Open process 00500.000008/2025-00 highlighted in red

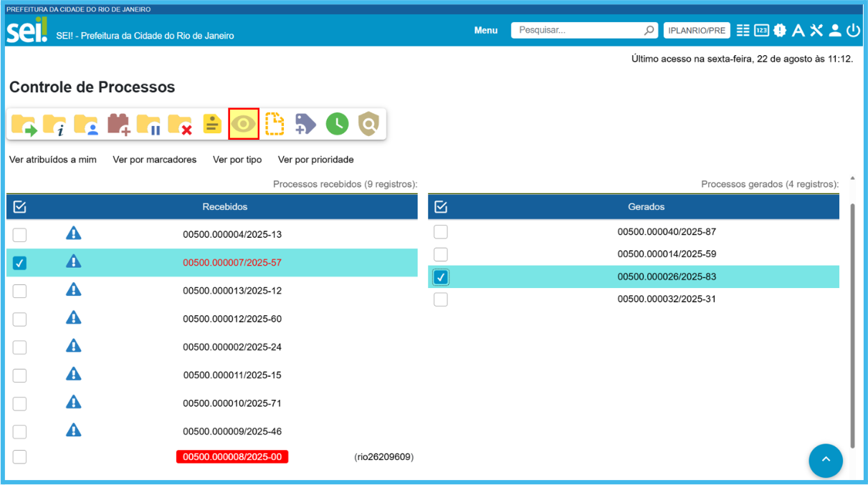232,457
